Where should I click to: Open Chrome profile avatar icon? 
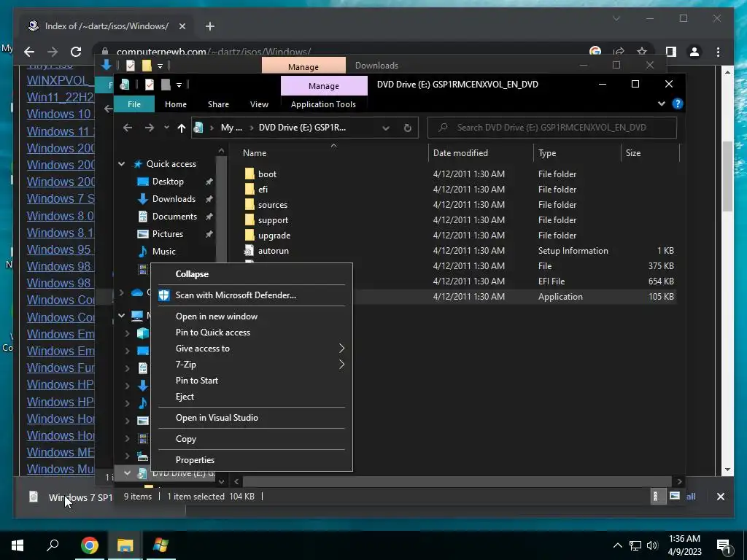tap(694, 52)
